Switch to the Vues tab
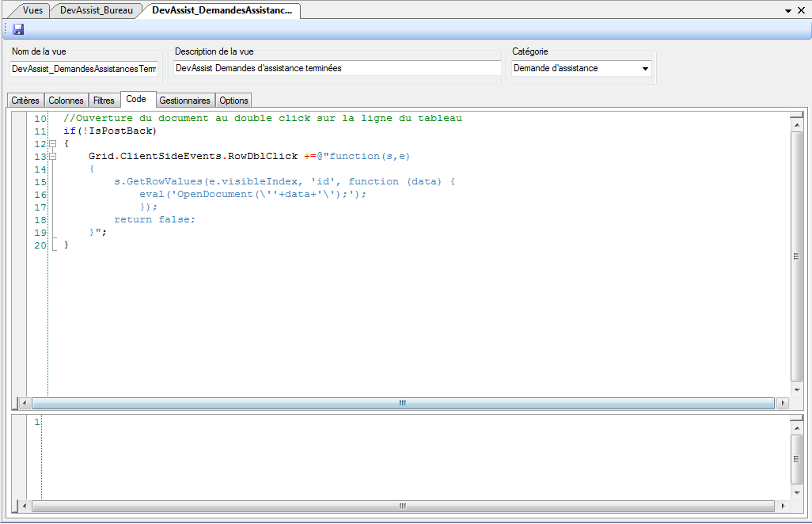The width and height of the screenshot is (812, 524). [32, 10]
